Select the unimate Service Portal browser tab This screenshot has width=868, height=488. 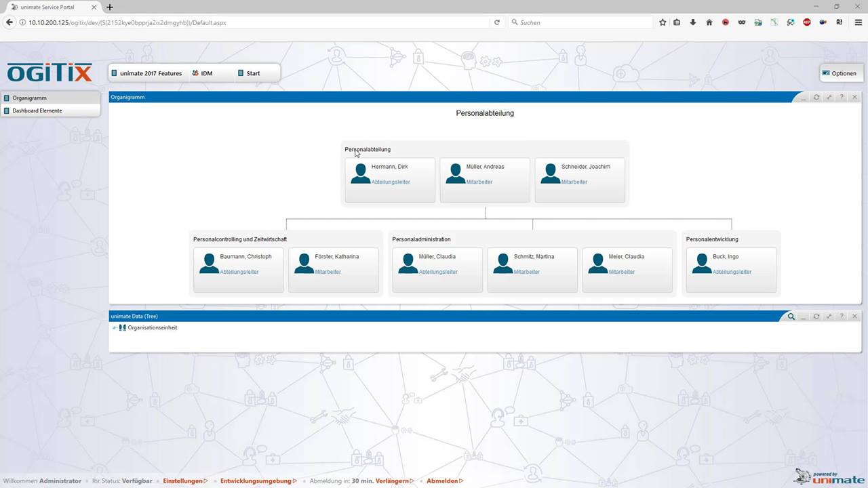point(53,7)
